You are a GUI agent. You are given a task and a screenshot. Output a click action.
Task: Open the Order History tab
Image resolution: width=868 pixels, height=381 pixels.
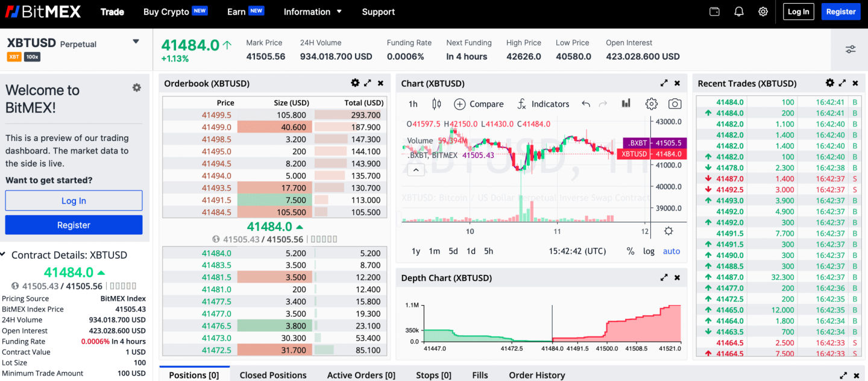click(537, 375)
